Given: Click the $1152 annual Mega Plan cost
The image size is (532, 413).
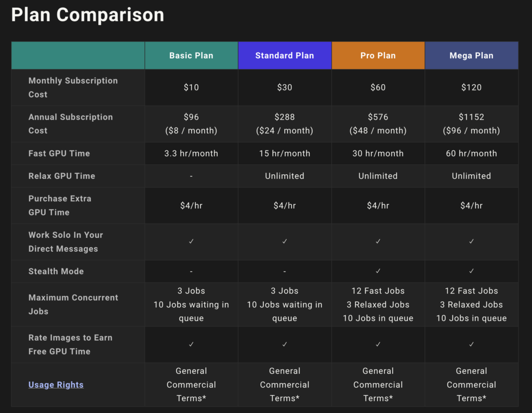Looking at the screenshot, I should coord(471,117).
